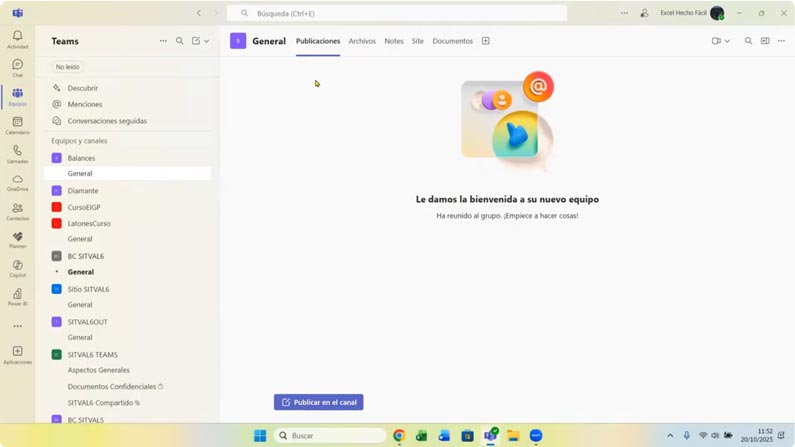795x447 pixels.
Task: Collapse the Sitio SITVAL6 team
Action: (88, 289)
